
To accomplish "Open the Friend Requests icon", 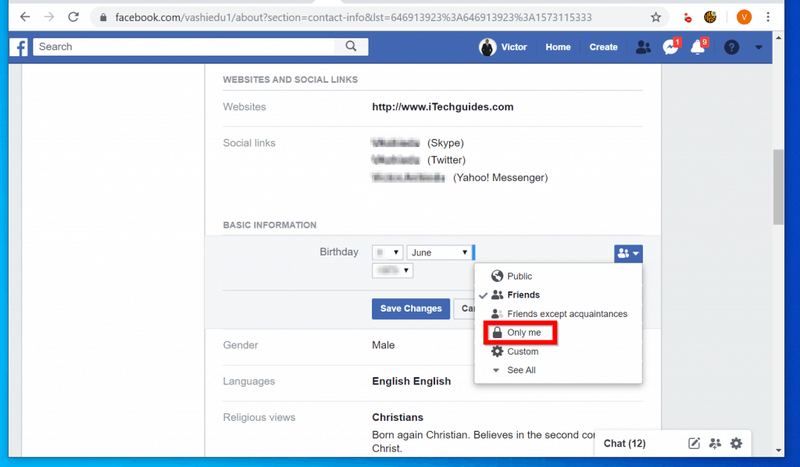I will click(x=643, y=47).
